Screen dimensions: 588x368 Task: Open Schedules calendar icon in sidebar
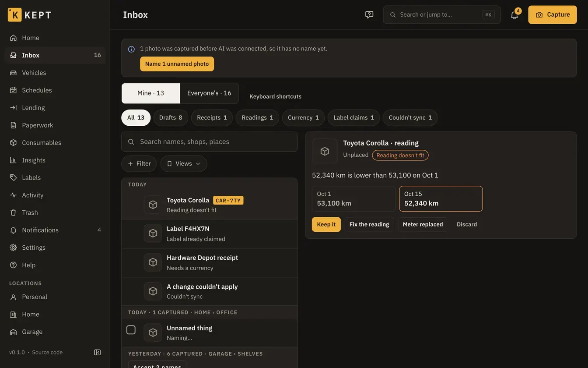pos(14,90)
